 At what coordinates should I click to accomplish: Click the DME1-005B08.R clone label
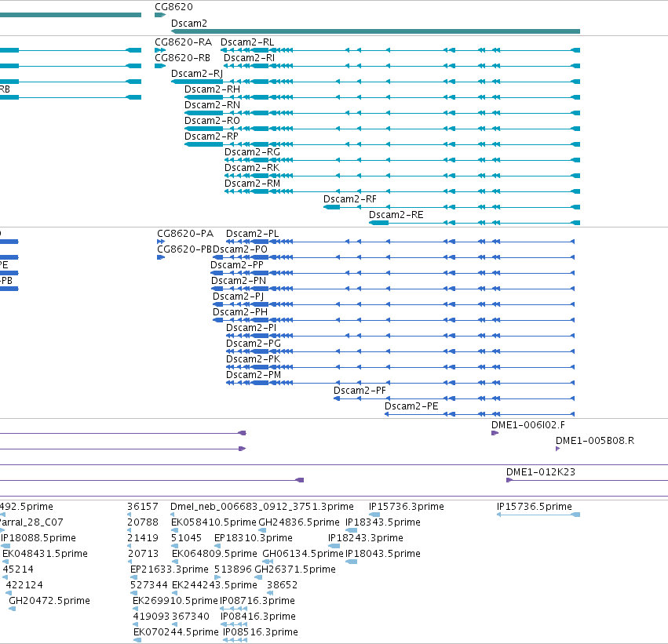[x=595, y=441]
